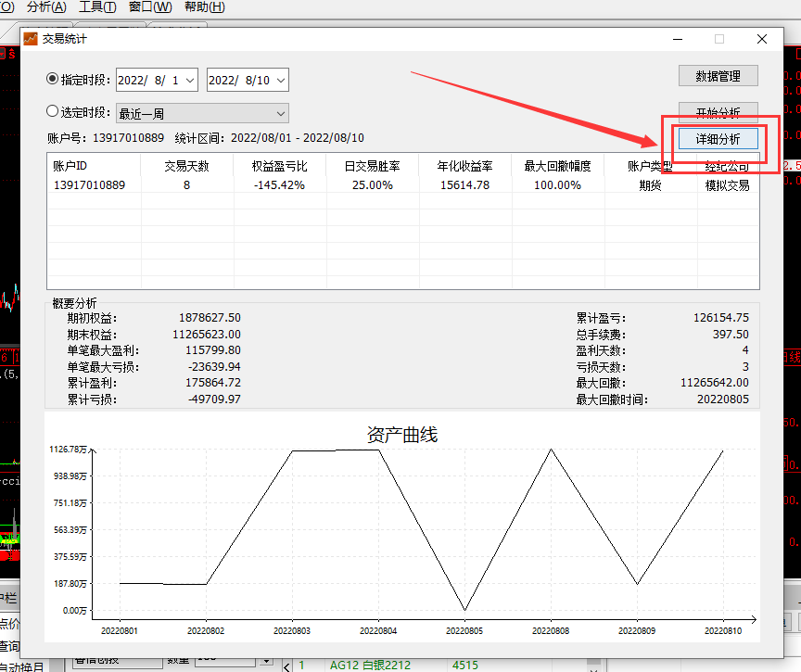Open the start date dropdown 2022/8/1
This screenshot has width=801, height=672.
(x=157, y=80)
